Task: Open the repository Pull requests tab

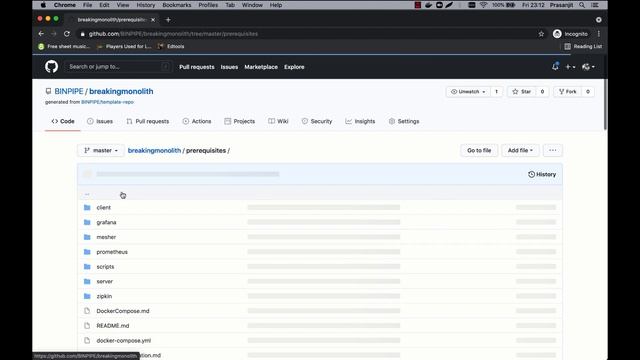Action: tap(148, 121)
